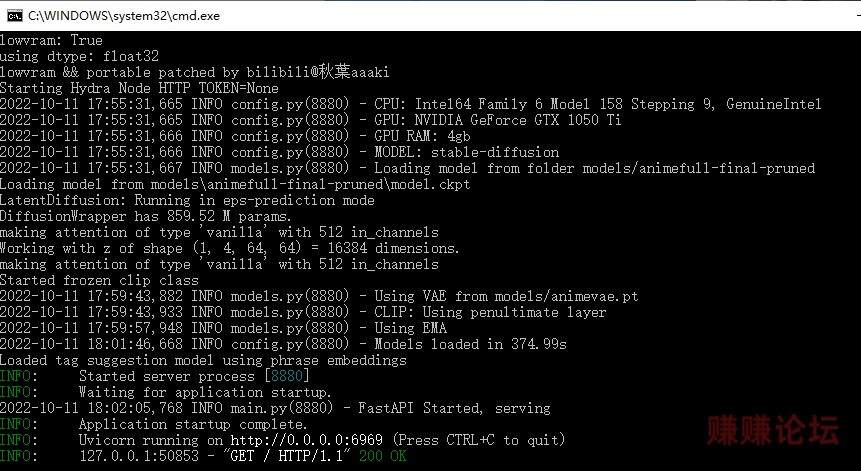Click the "MODEL: stable-diffusion" text
Screen dimensions: 861x471
(x=467, y=152)
